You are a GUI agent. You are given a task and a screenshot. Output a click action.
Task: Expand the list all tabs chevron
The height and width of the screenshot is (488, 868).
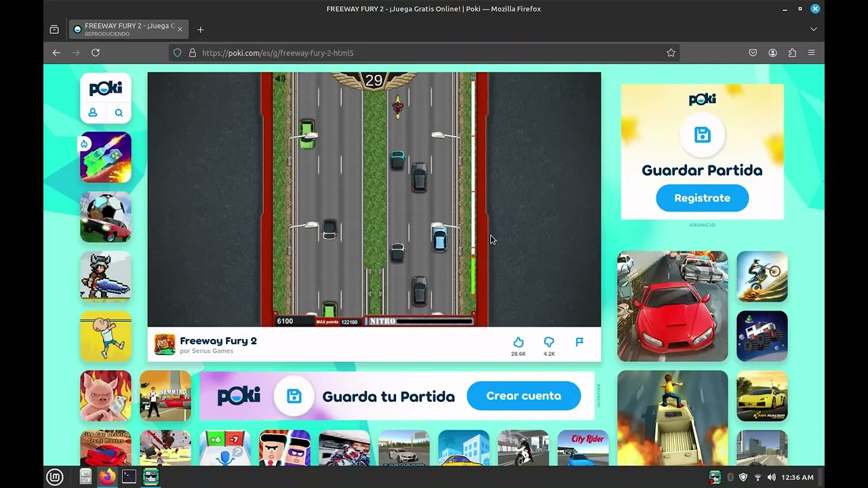point(813,29)
